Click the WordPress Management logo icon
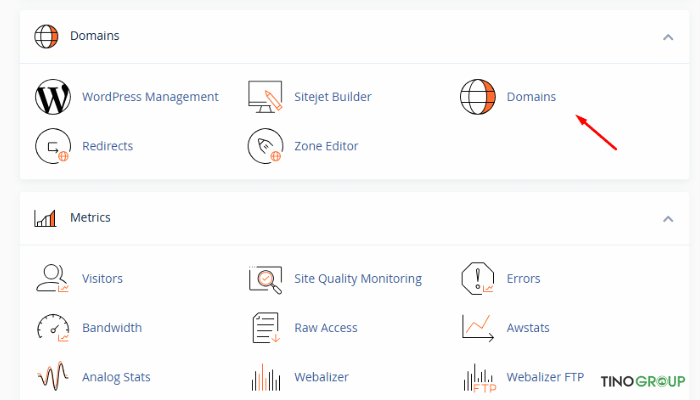 [x=53, y=97]
